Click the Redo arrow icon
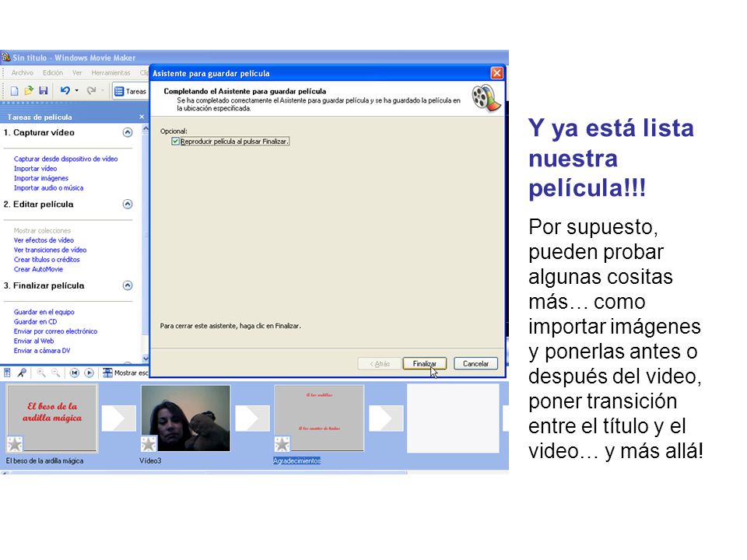Viewport: 747px width, 560px height. 92,90
